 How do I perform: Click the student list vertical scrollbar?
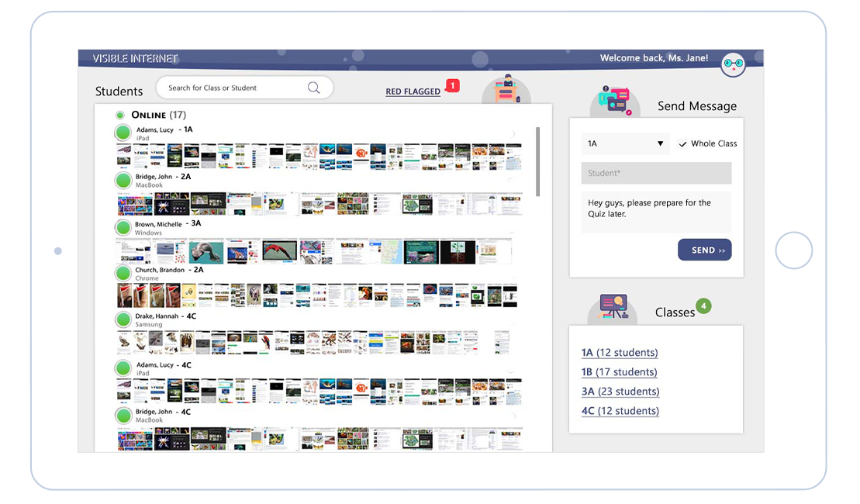(538, 161)
